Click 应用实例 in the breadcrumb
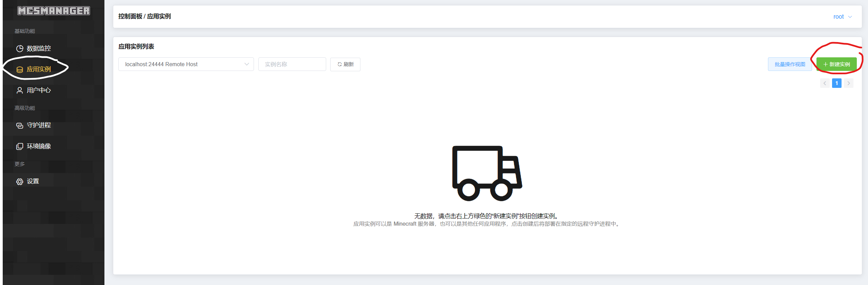The height and width of the screenshot is (285, 868). (x=159, y=16)
